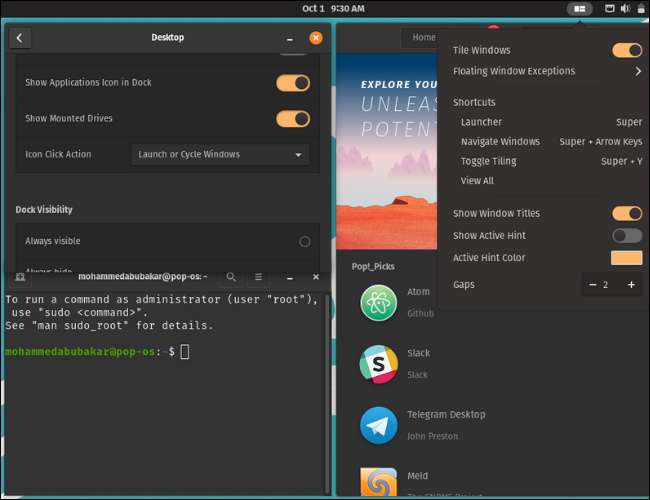Open View All shortcuts
This screenshot has height=500, width=650.
click(x=477, y=181)
